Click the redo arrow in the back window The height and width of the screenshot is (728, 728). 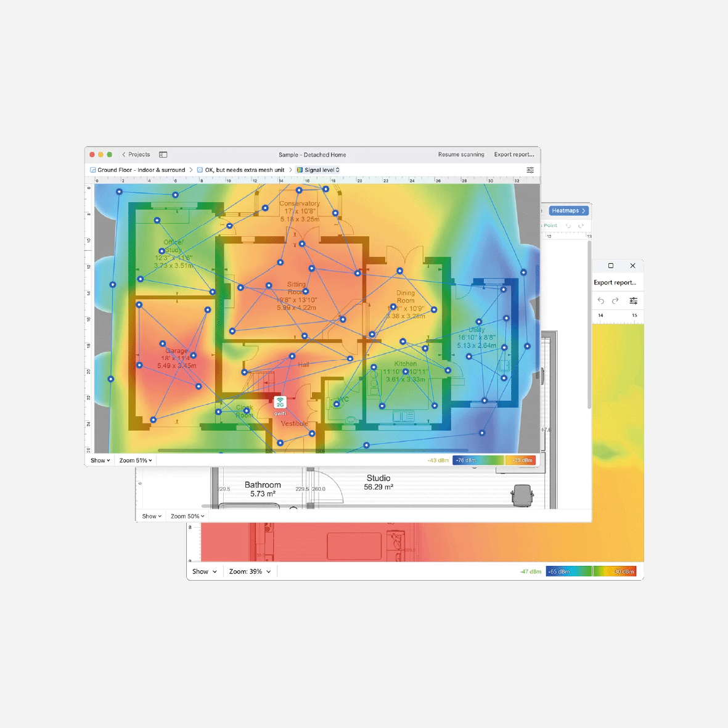[x=615, y=301]
